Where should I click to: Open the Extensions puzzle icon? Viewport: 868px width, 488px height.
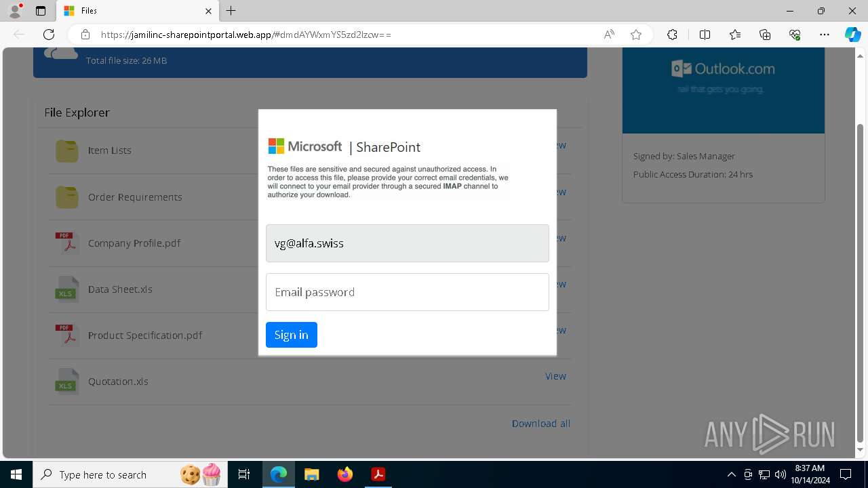click(x=672, y=35)
